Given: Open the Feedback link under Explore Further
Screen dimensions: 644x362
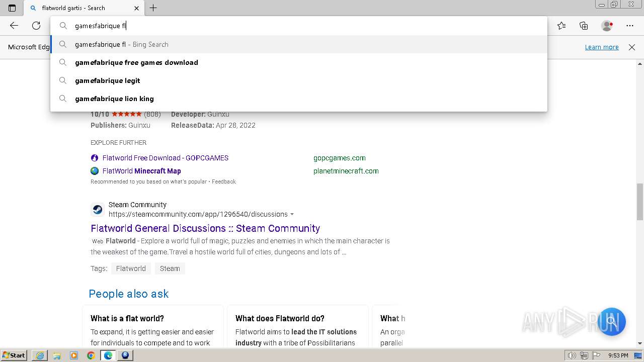Looking at the screenshot, I should 224,182.
